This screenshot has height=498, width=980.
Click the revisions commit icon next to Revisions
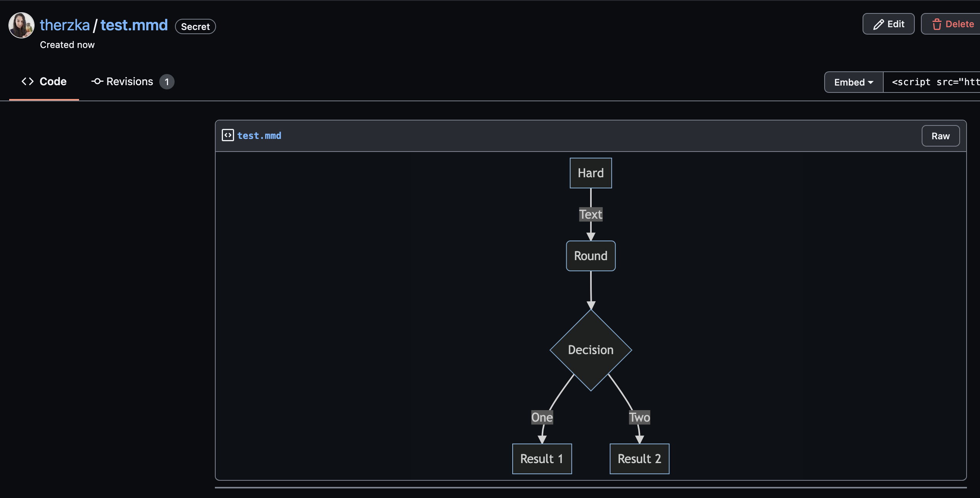coord(97,81)
